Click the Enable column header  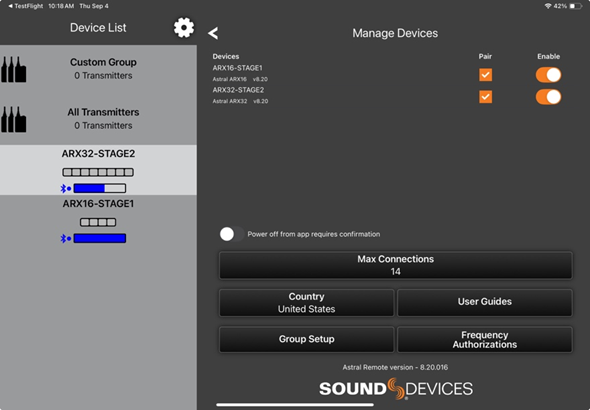[548, 56]
